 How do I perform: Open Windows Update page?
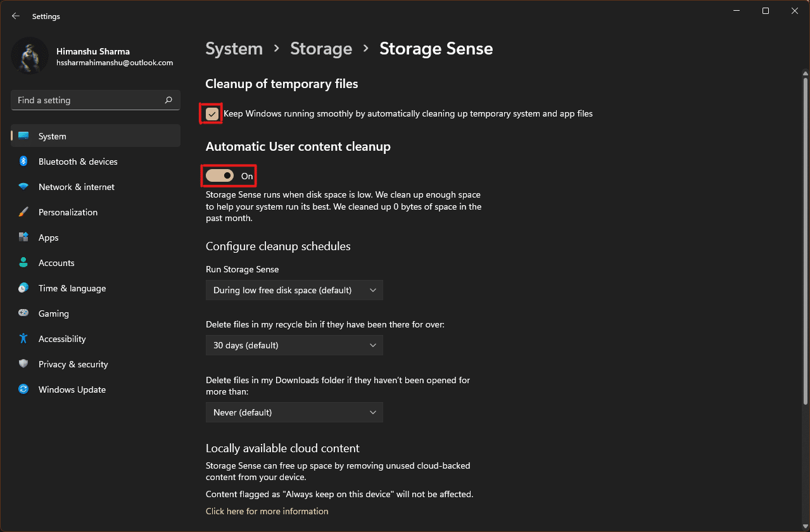tap(96, 389)
